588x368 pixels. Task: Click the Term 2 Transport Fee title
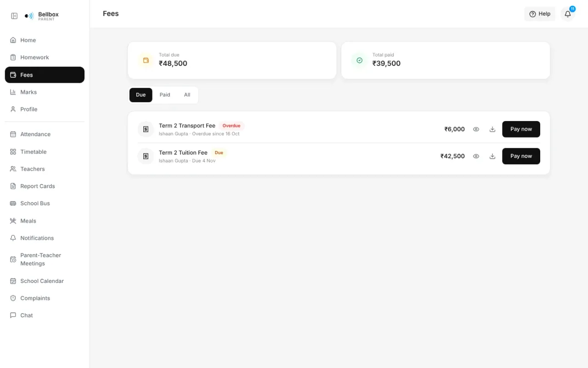coord(187,126)
